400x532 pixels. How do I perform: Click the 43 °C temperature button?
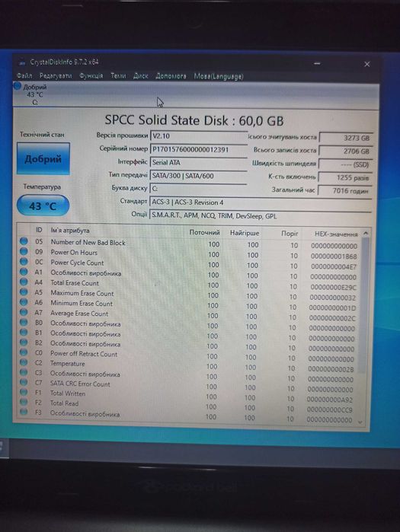click(x=43, y=205)
